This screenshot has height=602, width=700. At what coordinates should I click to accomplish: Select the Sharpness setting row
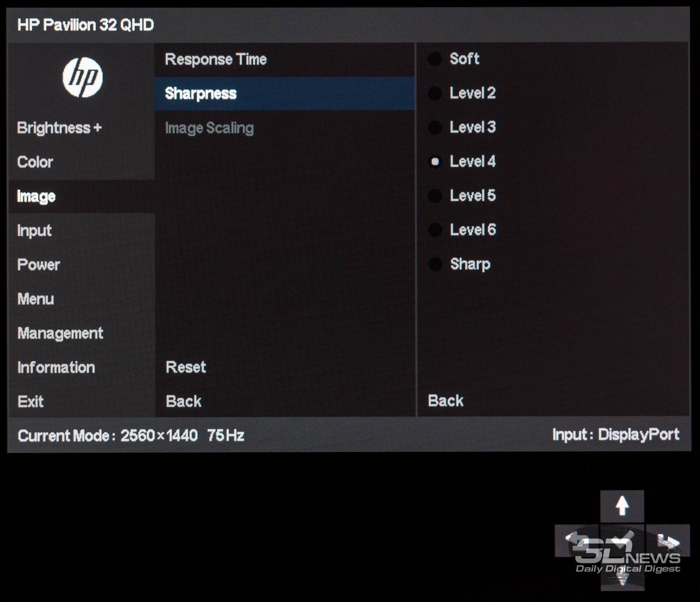pyautogui.click(x=284, y=93)
